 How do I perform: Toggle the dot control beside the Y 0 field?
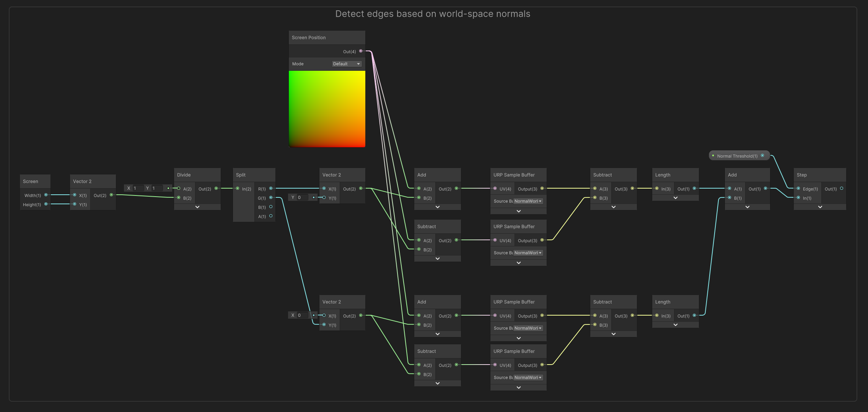313,197
